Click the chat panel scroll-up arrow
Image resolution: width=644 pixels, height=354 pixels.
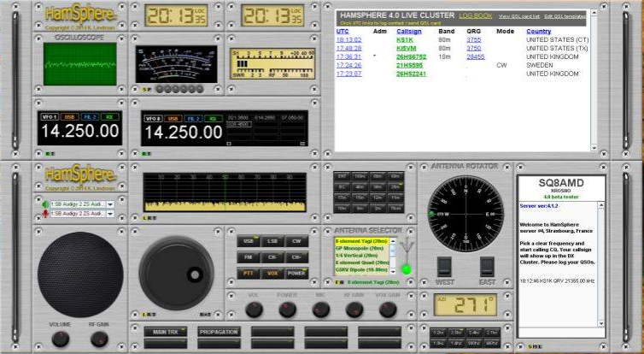pos(601,205)
